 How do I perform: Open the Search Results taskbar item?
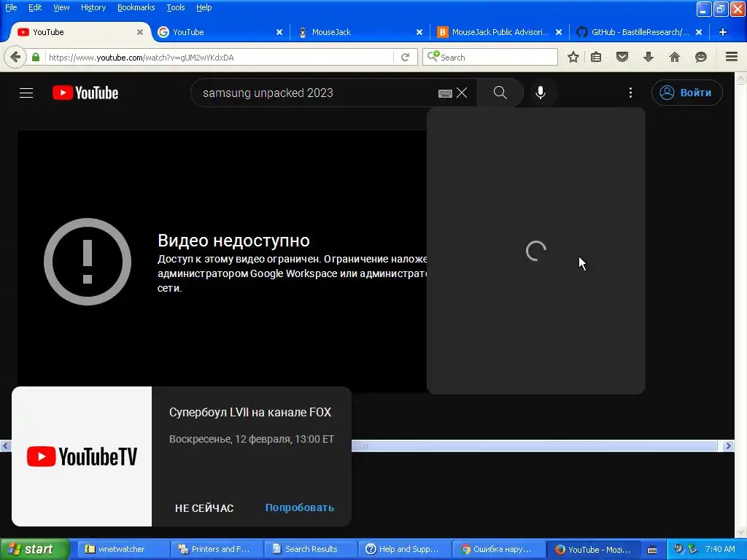[x=310, y=549]
